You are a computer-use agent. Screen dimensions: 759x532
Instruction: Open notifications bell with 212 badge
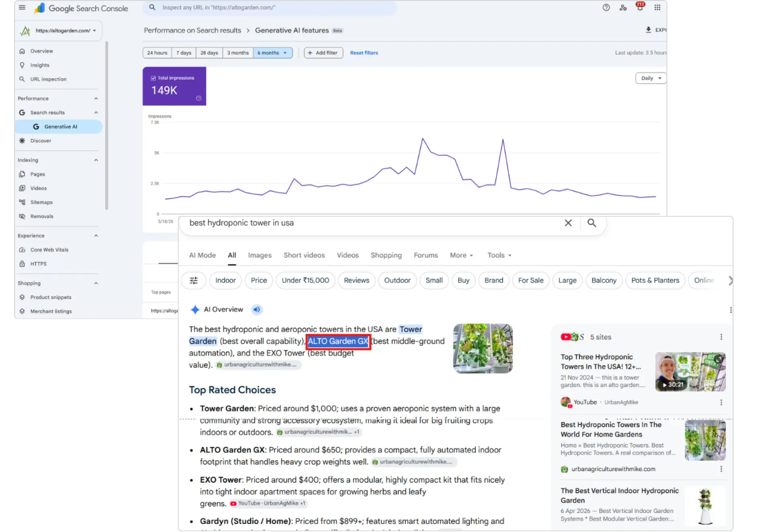tap(640, 7)
